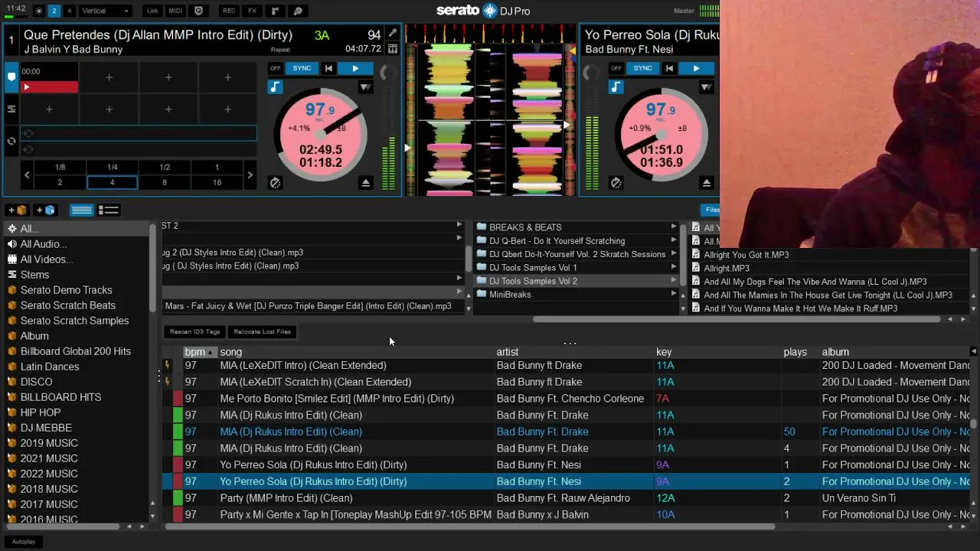The width and height of the screenshot is (980, 551).
Task: Turn off sync on the right deck
Action: 616,68
